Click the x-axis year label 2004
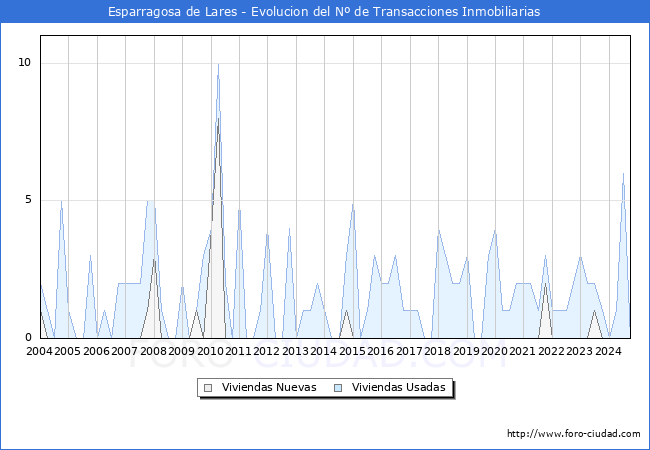Image resolution: width=650 pixels, height=450 pixels. pyautogui.click(x=39, y=351)
